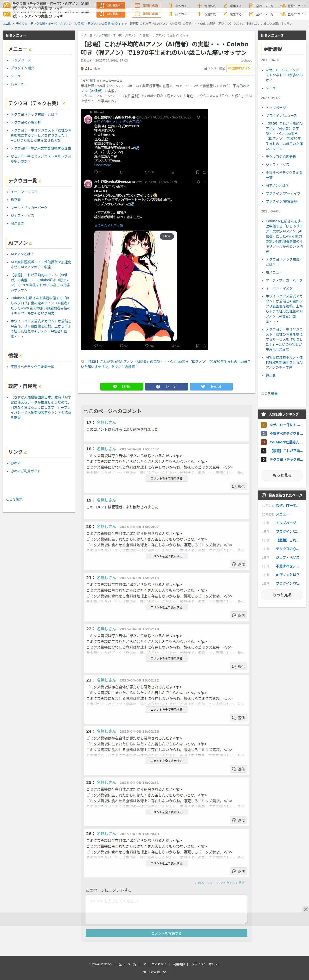The width and height of the screenshot is (309, 980).
Task: Open AIアノンとは？ in left sidebar
Action: click(x=22, y=254)
